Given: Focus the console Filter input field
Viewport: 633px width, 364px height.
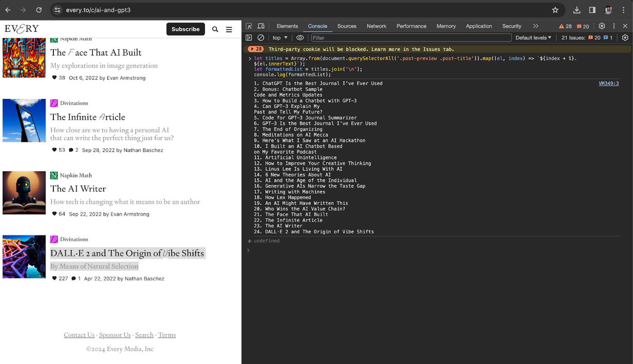Looking at the screenshot, I should [411, 38].
